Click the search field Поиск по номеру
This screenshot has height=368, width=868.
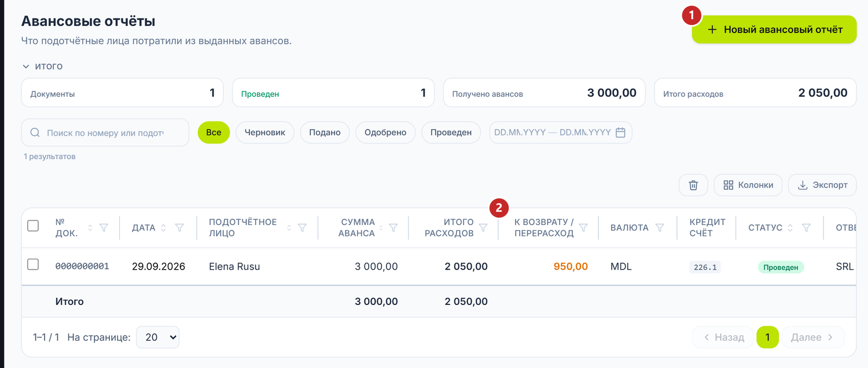click(105, 133)
